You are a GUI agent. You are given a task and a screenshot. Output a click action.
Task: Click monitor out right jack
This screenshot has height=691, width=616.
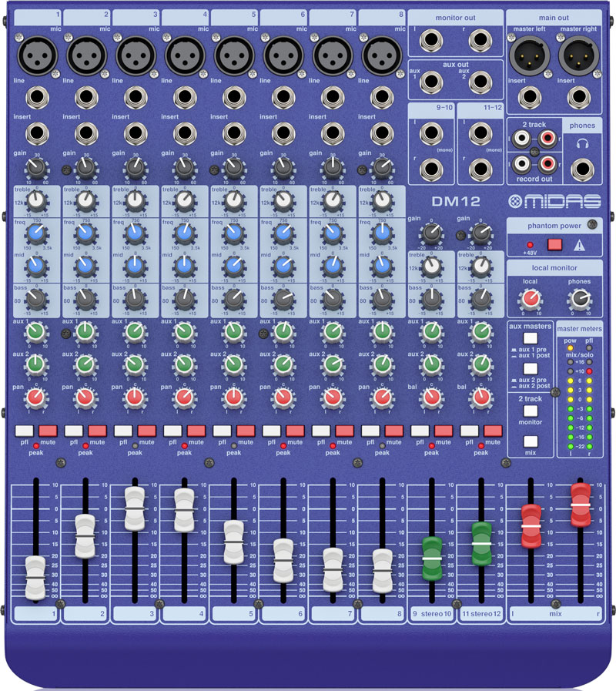point(480,40)
